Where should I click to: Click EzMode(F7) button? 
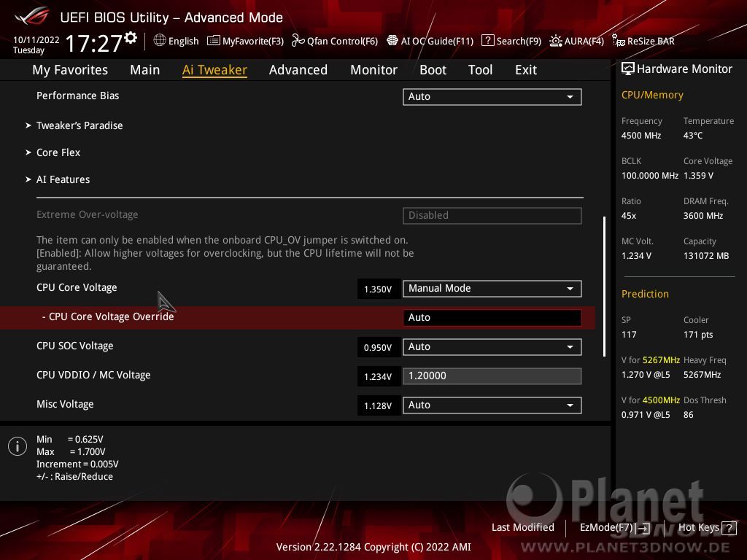click(x=614, y=528)
